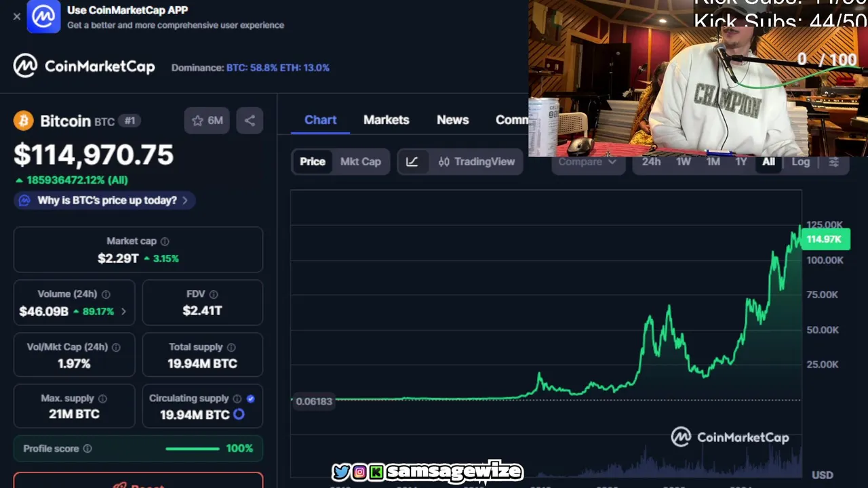Click Max. supply value 21M BTC
Image resolution: width=868 pixels, height=488 pixels.
click(74, 414)
